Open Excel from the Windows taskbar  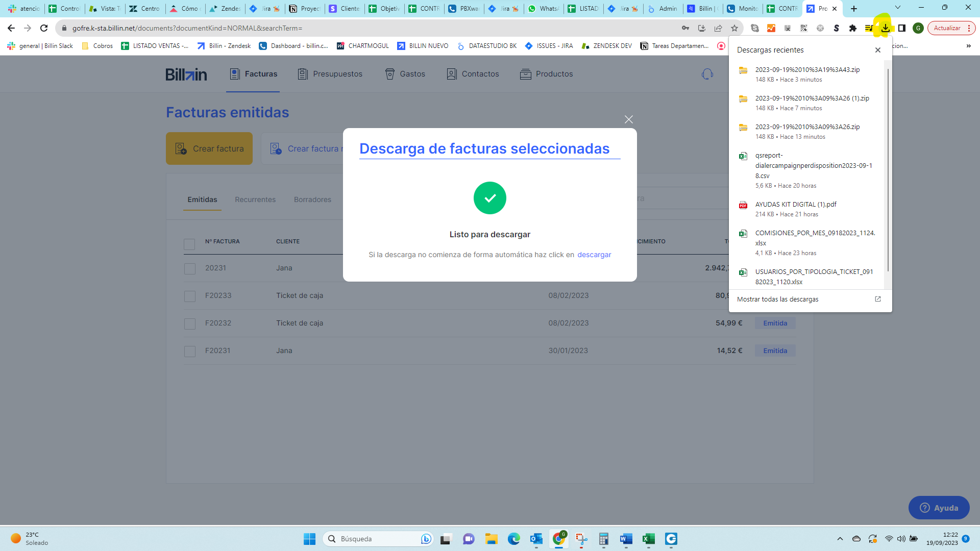coord(648,539)
